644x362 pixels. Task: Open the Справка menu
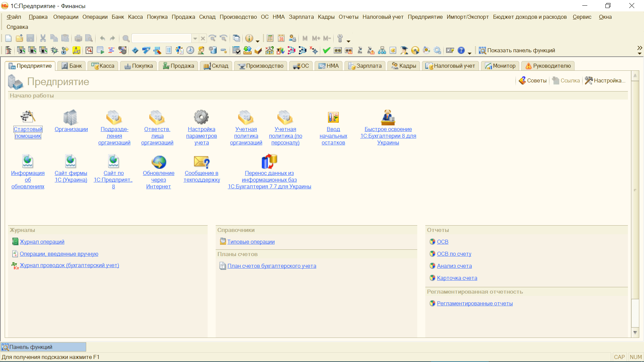17,27
